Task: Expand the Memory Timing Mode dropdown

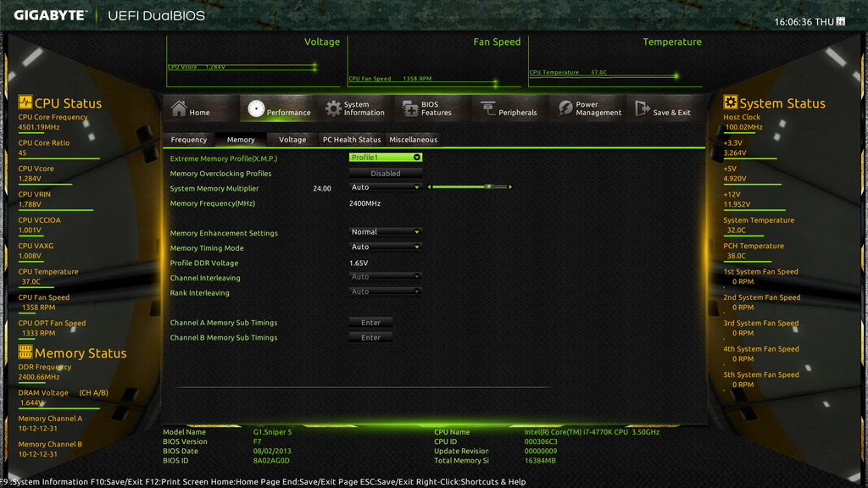Action: click(386, 247)
